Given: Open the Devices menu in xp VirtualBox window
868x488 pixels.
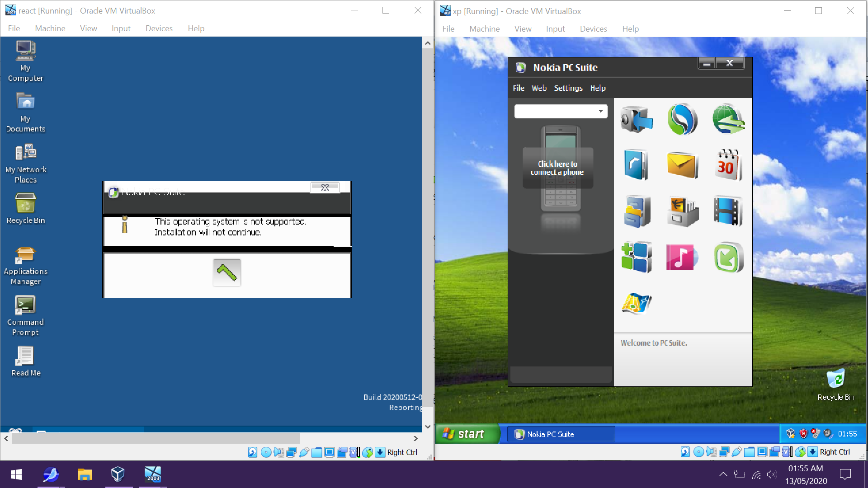Looking at the screenshot, I should click(593, 29).
